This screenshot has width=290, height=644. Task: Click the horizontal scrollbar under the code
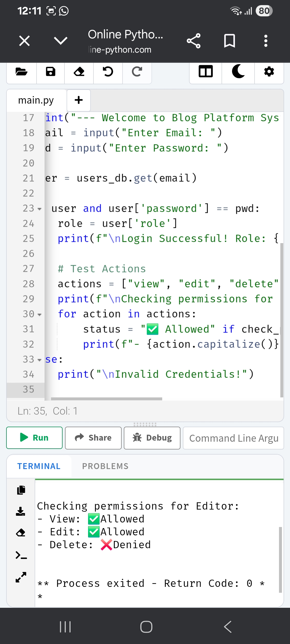pos(107,399)
